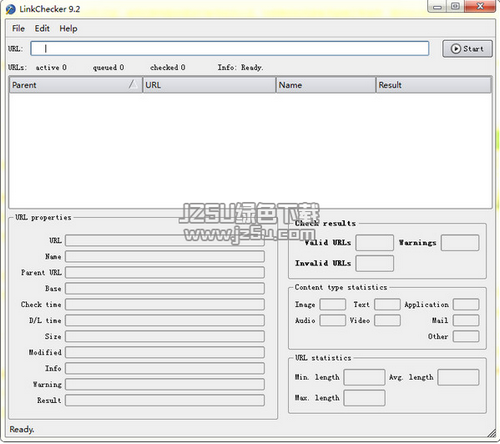
Task: Sort the table by Result column
Action: pyautogui.click(x=433, y=85)
